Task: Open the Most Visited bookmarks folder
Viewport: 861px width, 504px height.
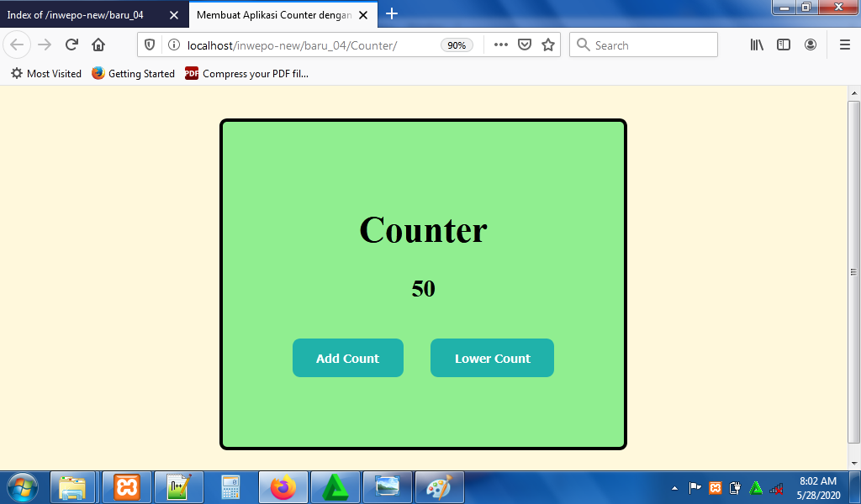Action: pyautogui.click(x=46, y=73)
